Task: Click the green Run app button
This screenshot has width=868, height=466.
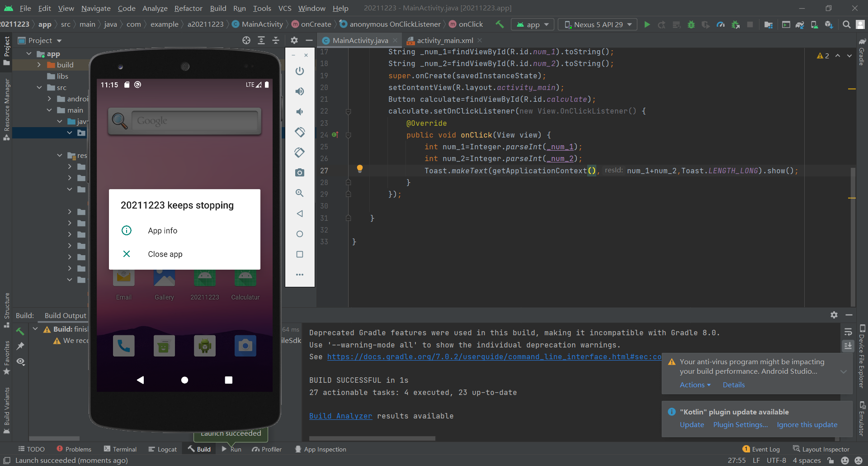Action: (647, 24)
